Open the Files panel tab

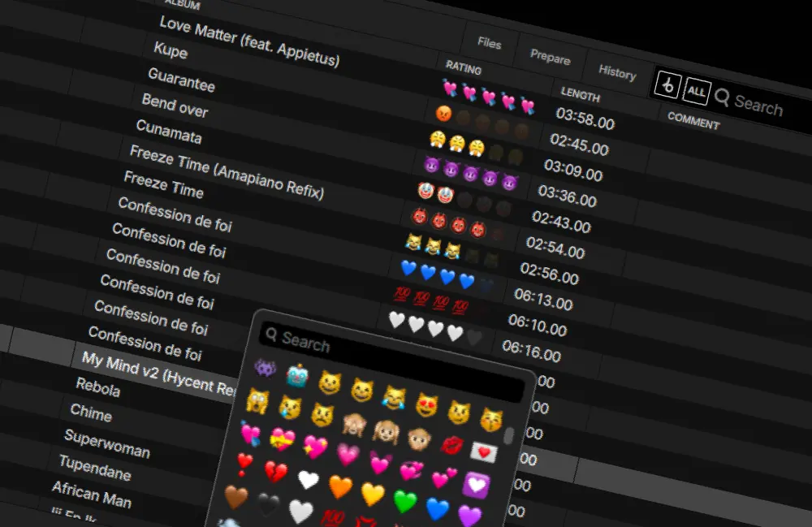[489, 43]
